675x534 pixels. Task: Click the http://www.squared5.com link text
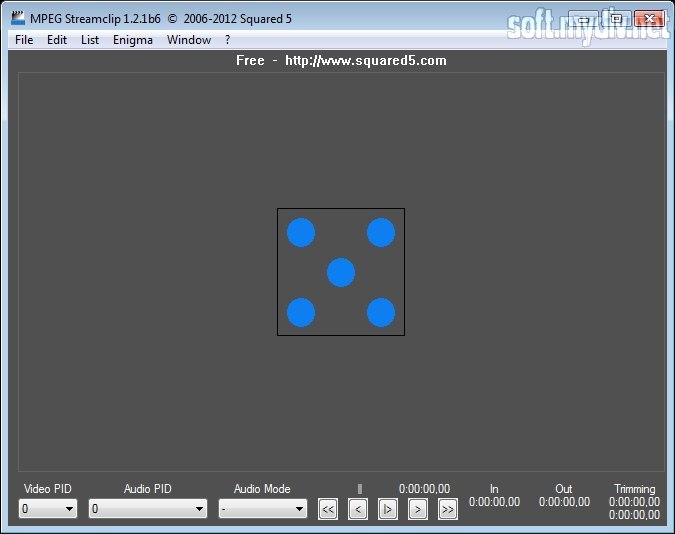tap(365, 60)
